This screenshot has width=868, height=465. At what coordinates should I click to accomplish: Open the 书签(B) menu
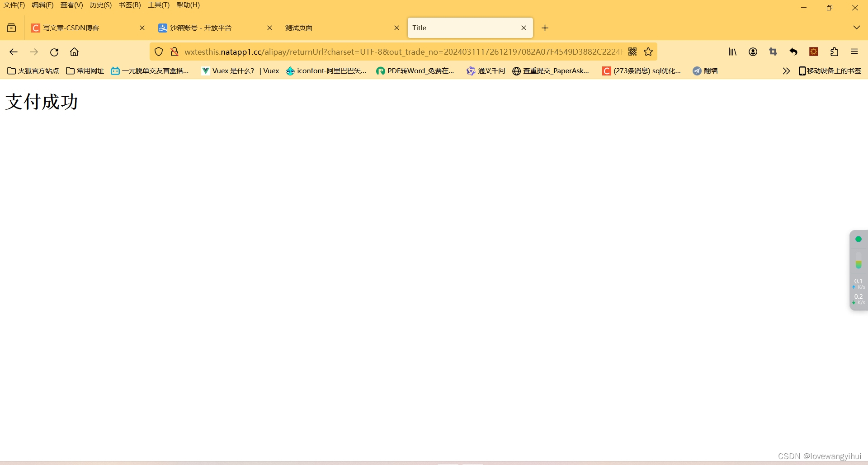pyautogui.click(x=130, y=5)
